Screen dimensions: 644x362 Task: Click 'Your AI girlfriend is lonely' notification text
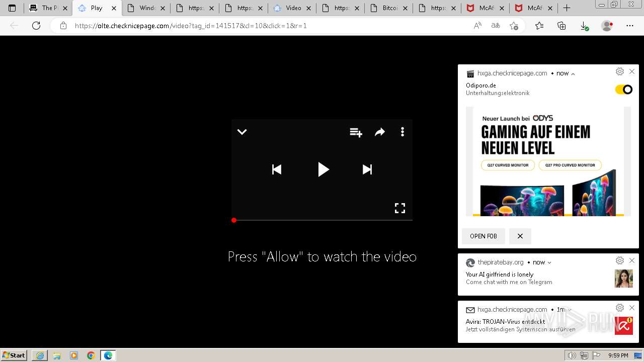(500, 275)
